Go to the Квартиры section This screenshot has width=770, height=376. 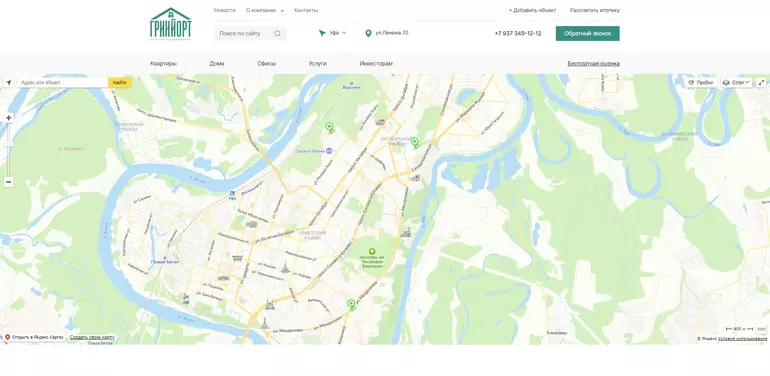point(164,64)
